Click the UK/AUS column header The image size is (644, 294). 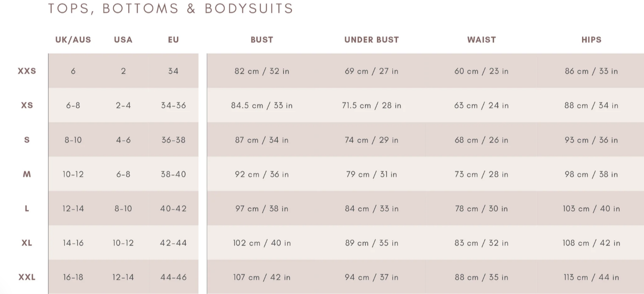click(x=73, y=40)
